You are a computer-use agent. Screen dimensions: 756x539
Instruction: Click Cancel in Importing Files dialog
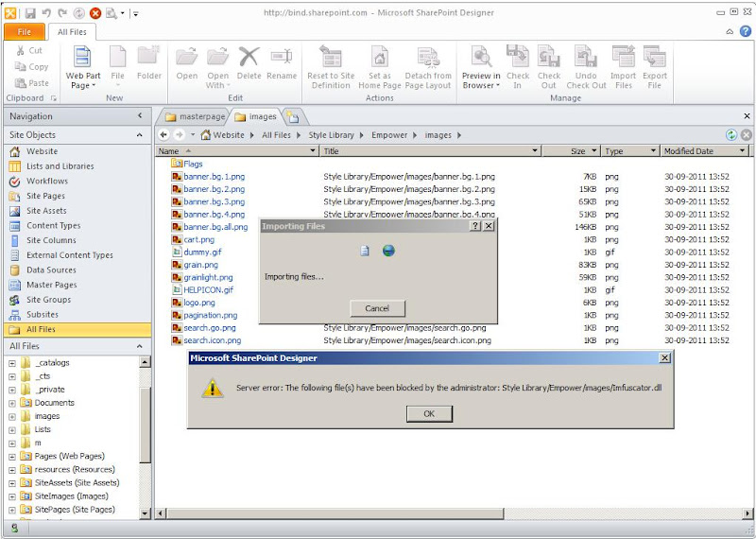pyautogui.click(x=377, y=308)
